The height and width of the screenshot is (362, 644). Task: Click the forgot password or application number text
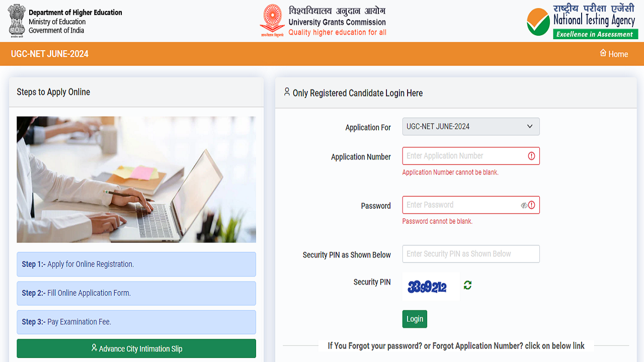click(456, 346)
